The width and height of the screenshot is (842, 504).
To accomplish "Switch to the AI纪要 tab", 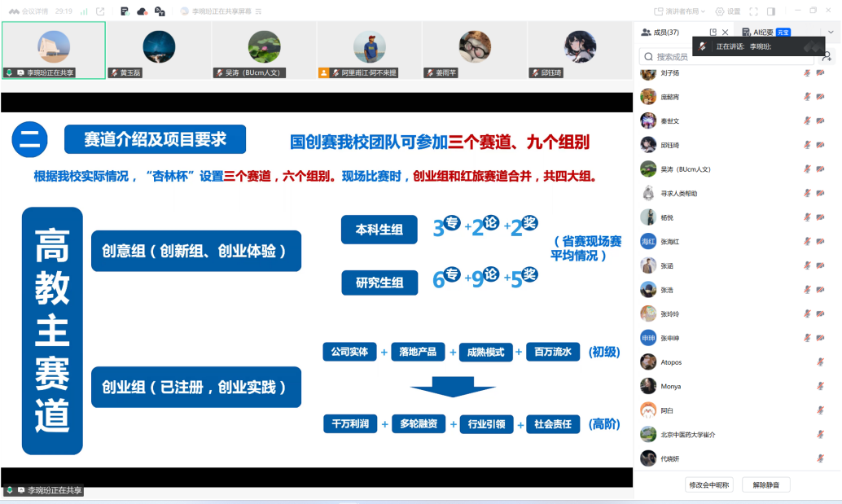I will pyautogui.click(x=757, y=33).
